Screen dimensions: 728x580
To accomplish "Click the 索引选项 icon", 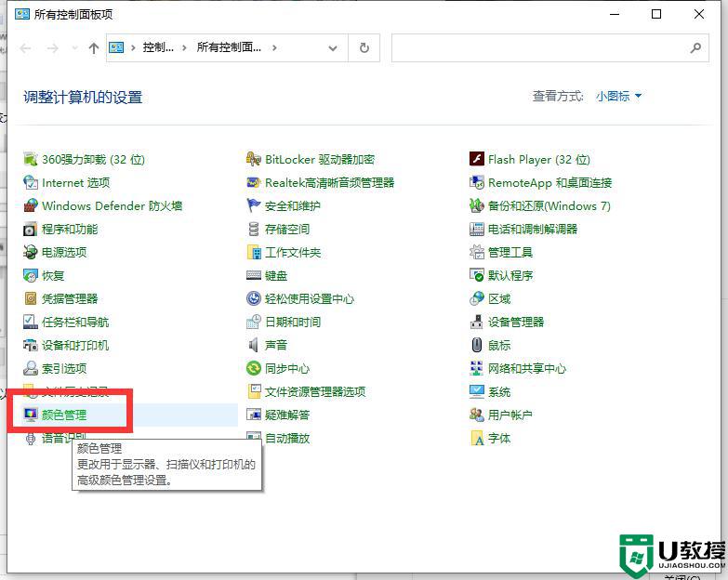I will (x=30, y=368).
